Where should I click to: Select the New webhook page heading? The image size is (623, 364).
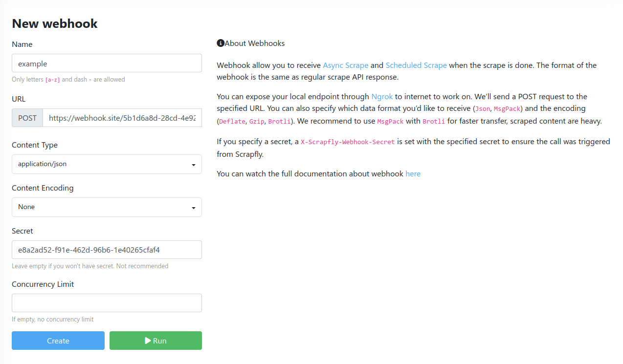54,23
